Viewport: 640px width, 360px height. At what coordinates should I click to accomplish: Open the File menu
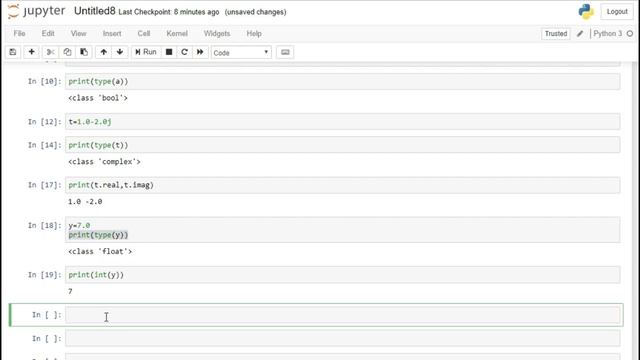pos(19,33)
